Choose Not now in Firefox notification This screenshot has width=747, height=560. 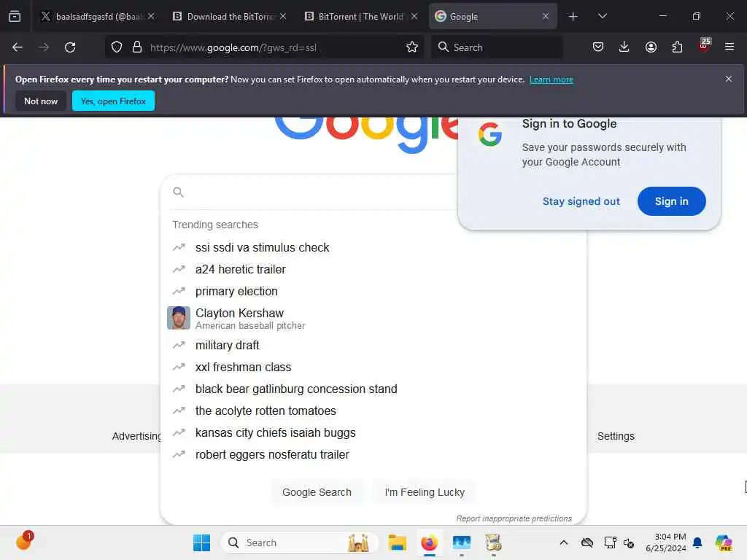pos(41,101)
